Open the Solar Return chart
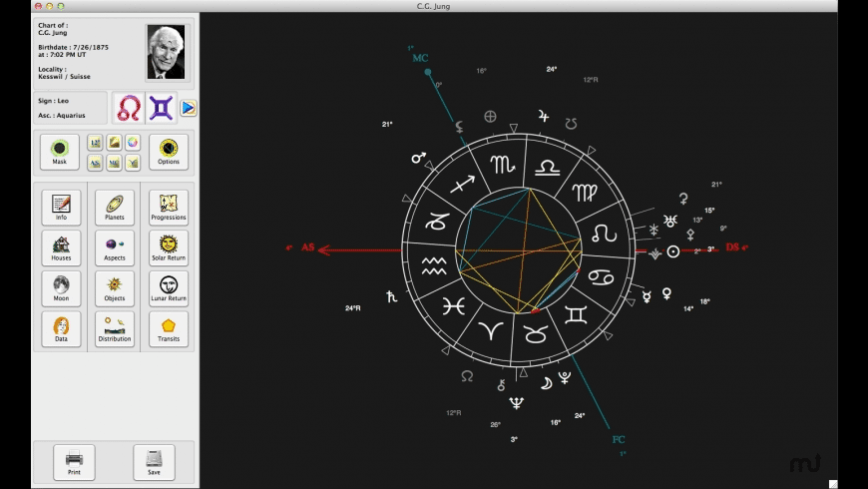 click(x=169, y=247)
